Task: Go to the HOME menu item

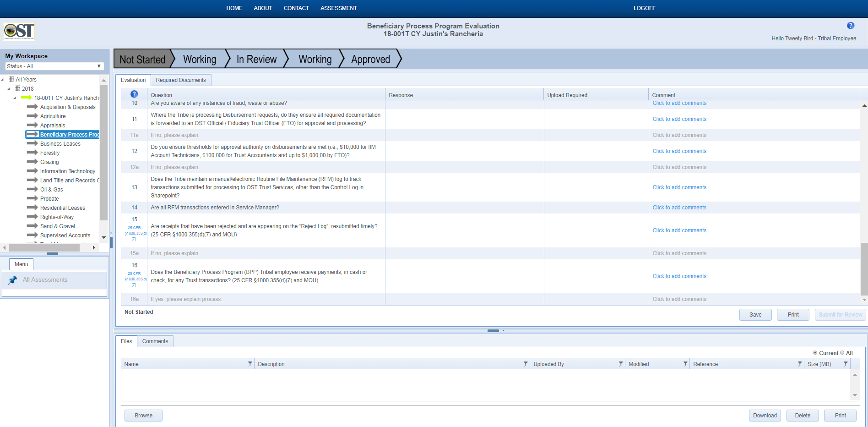Action: [234, 8]
